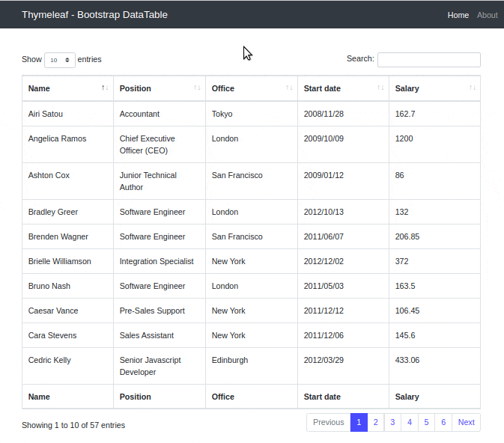Click the 2008/11/28 start date cell
Image resolution: width=504 pixels, height=443 pixels.
[343, 114]
